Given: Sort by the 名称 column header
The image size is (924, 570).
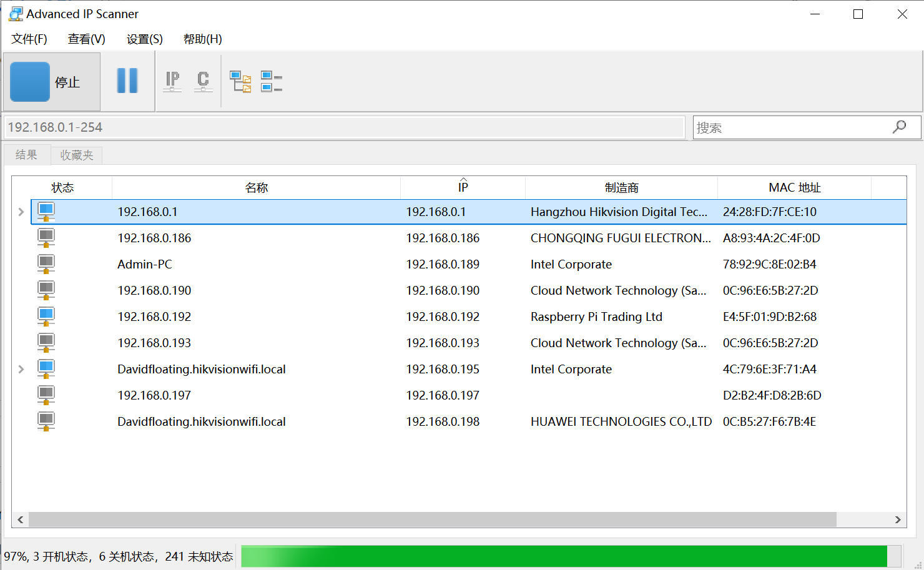Looking at the screenshot, I should (x=257, y=188).
